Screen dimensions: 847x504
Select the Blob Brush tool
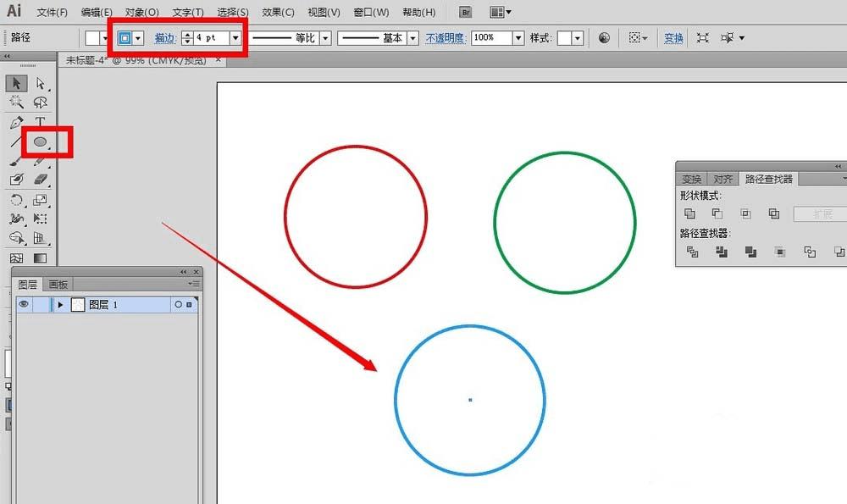16,179
